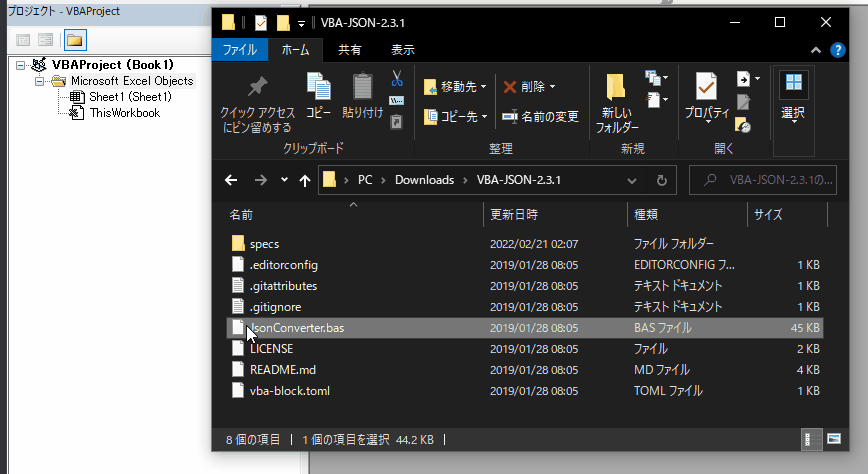The image size is (868, 474).
Task: Create a New folder from the ribbon
Action: [617, 103]
